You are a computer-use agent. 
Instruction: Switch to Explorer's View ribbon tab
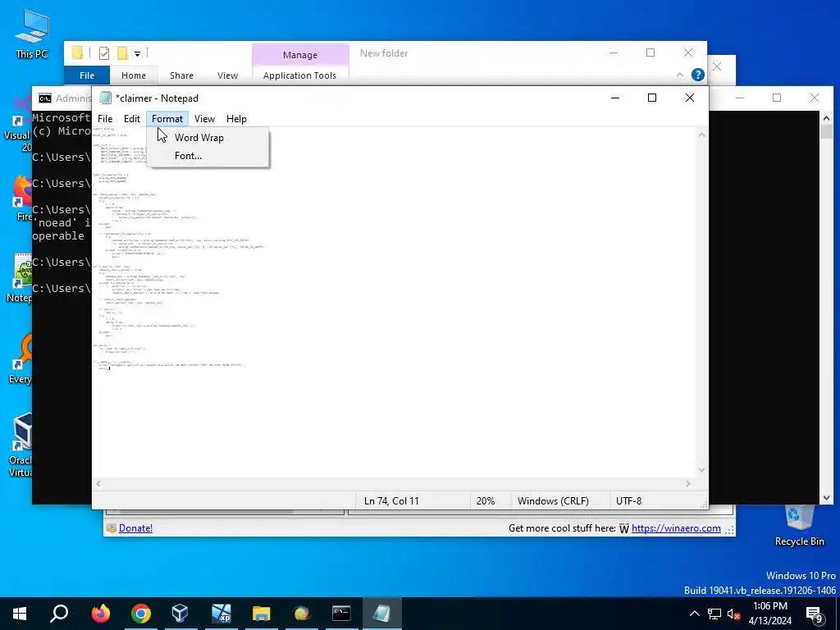(228, 75)
